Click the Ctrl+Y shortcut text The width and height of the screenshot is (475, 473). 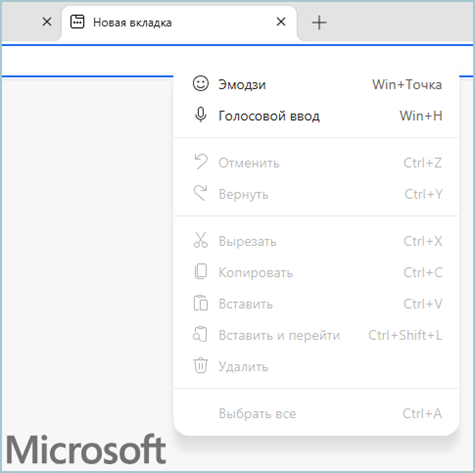tap(423, 194)
